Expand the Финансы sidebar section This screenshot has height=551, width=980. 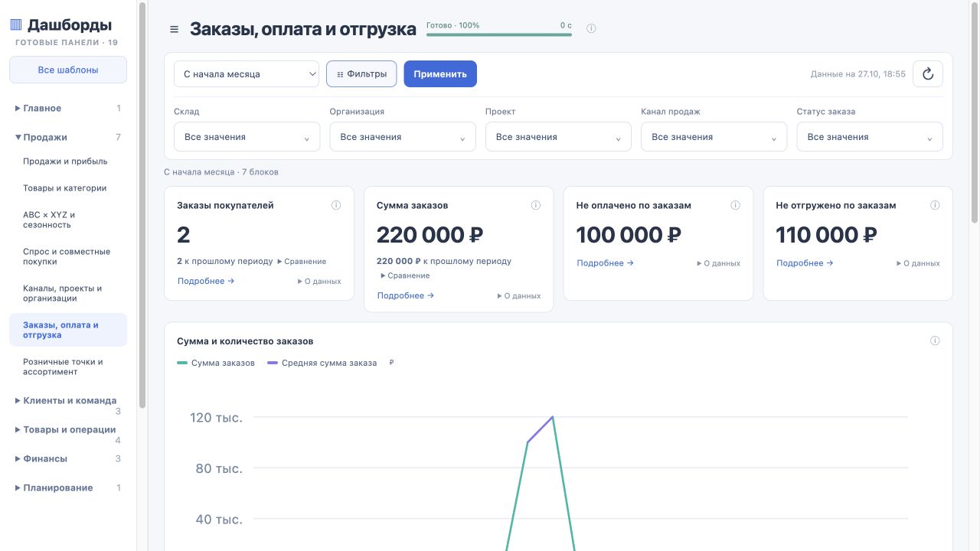click(68, 459)
